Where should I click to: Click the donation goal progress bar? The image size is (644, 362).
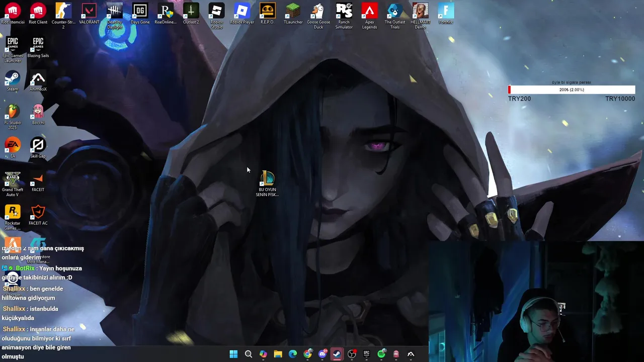[572, 89]
